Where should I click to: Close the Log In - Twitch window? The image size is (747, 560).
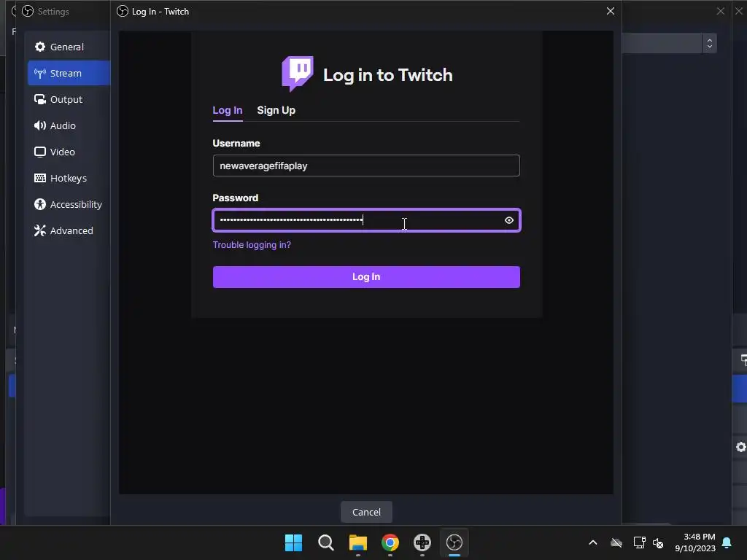click(611, 11)
